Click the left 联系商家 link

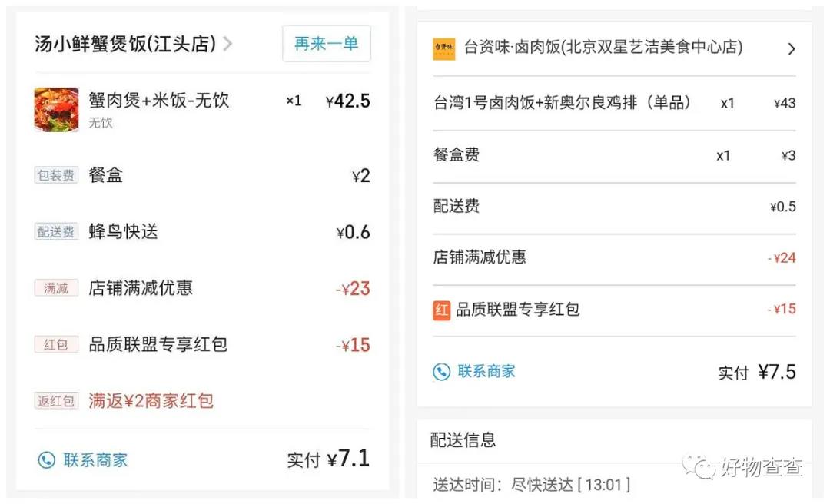(x=95, y=460)
